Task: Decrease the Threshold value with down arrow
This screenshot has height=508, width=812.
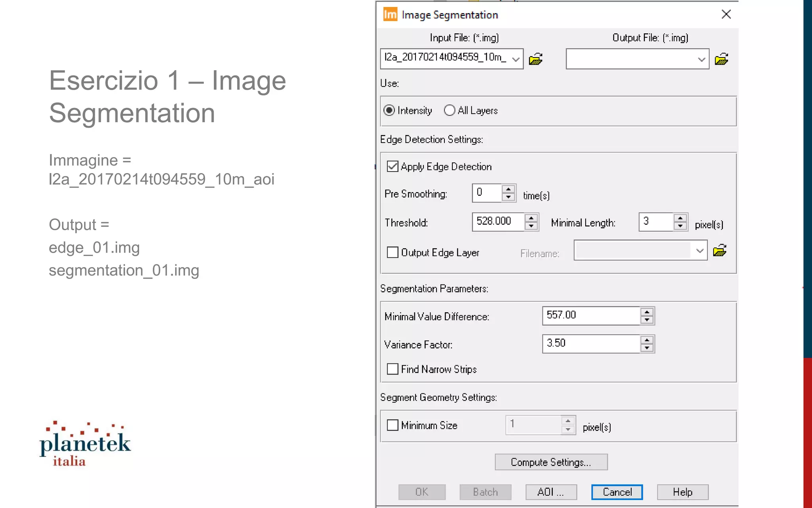Action: 531,226
